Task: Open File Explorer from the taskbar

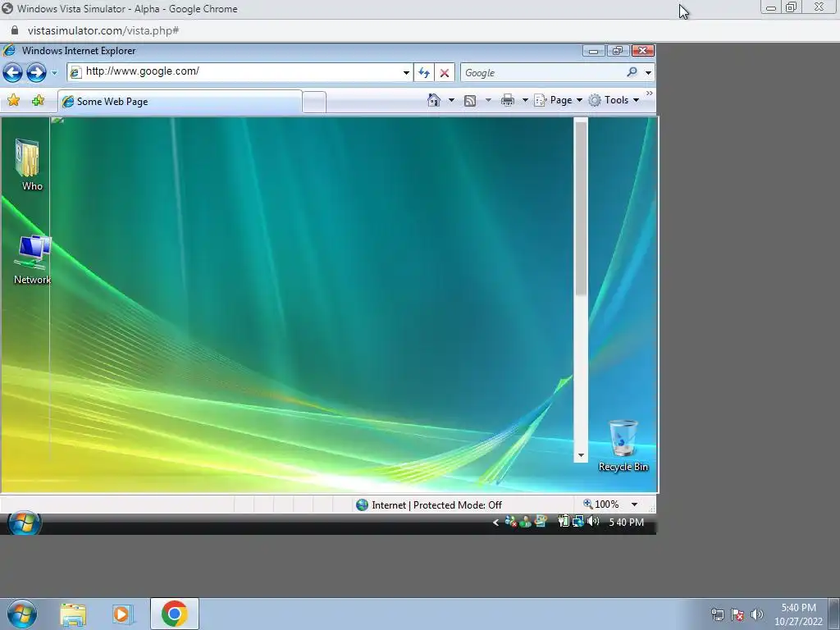Action: point(73,614)
